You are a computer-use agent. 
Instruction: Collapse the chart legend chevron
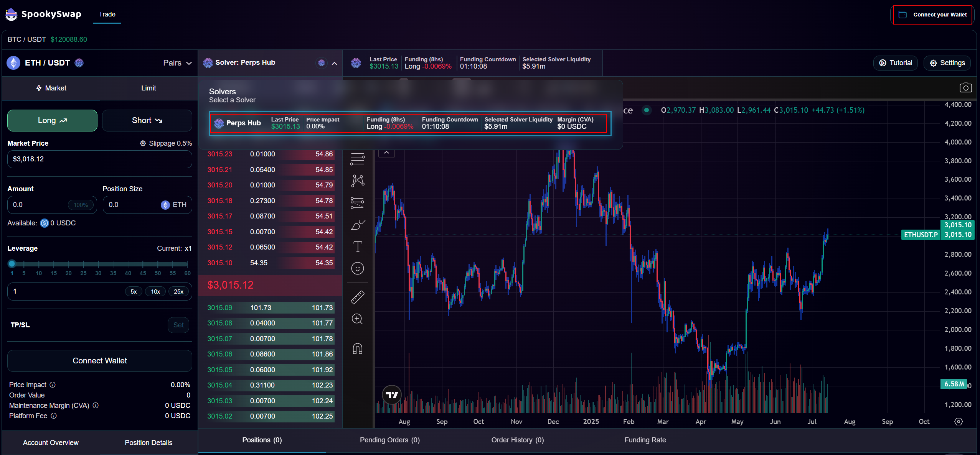click(x=386, y=153)
